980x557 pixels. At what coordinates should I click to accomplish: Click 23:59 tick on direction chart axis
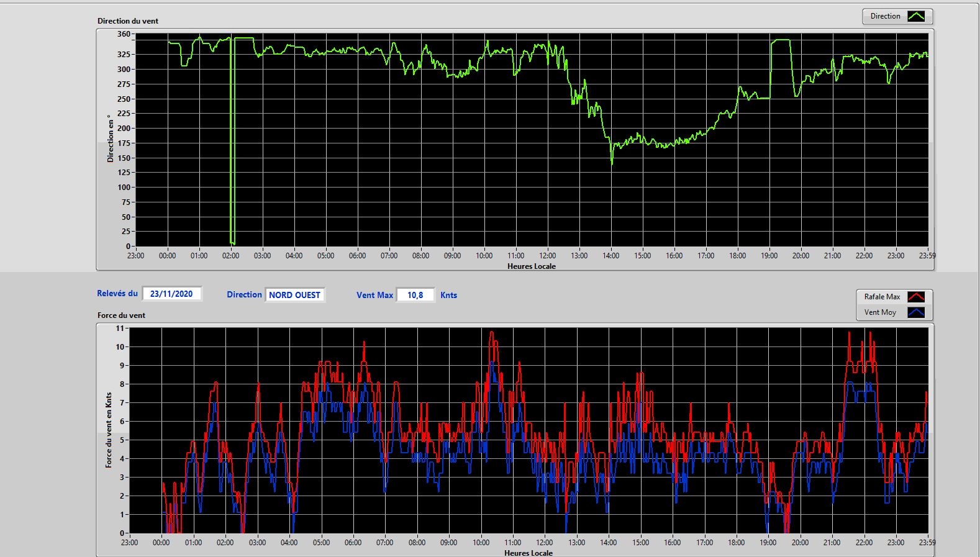(927, 255)
